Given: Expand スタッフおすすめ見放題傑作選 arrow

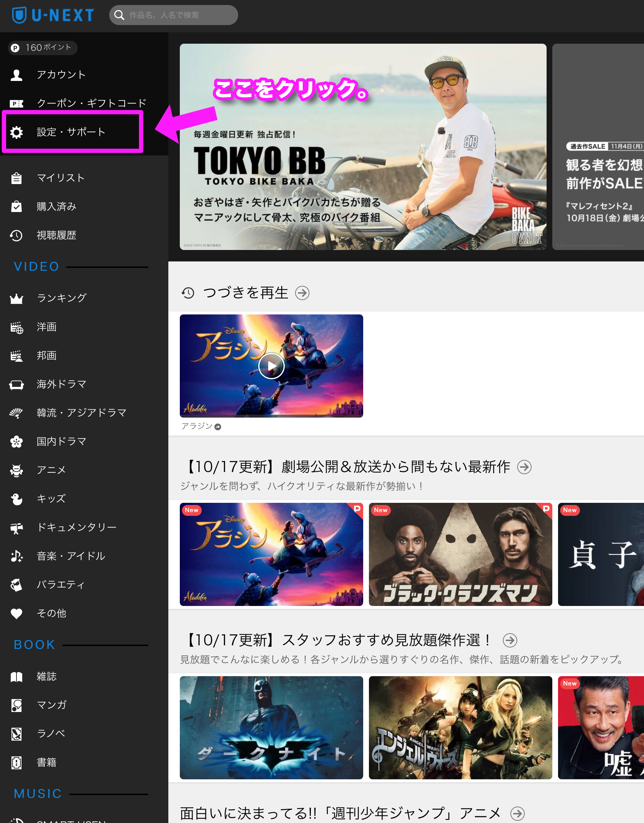Looking at the screenshot, I should click(x=510, y=641).
